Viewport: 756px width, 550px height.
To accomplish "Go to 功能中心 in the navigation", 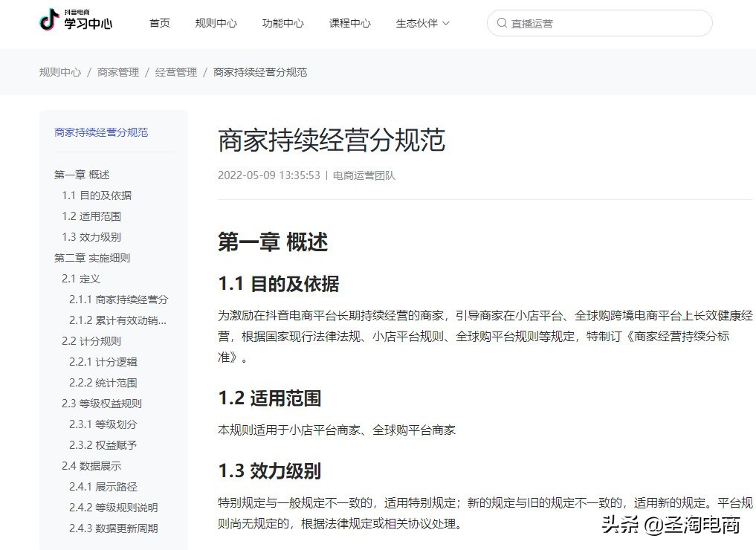I will click(x=283, y=23).
